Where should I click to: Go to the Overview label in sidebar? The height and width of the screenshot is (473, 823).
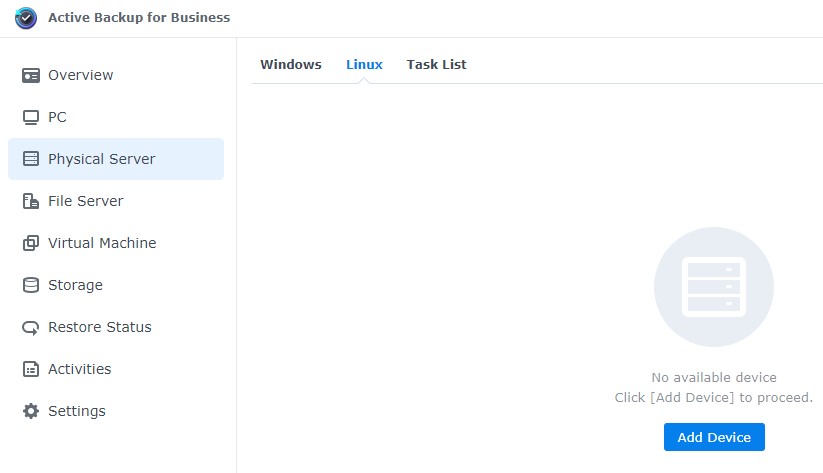click(x=81, y=75)
